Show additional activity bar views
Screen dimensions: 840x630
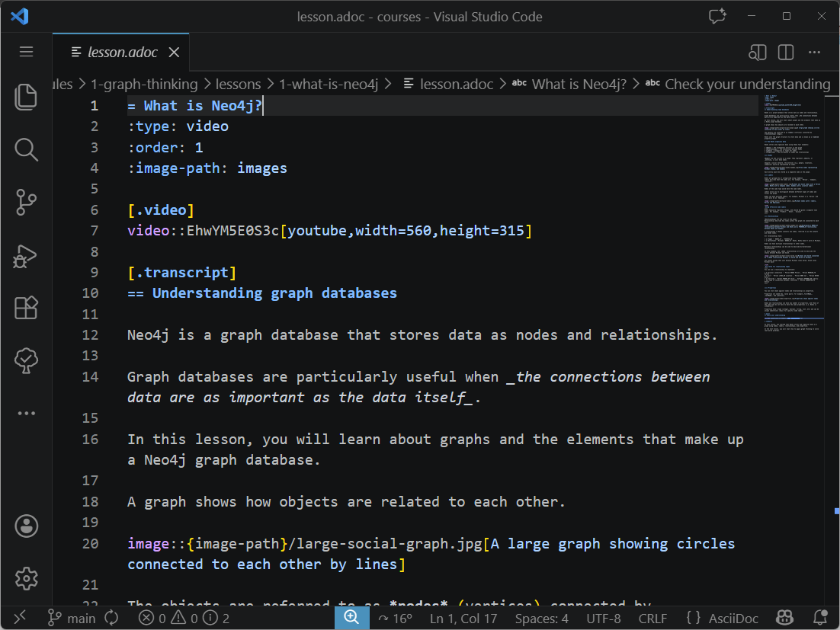point(26,413)
